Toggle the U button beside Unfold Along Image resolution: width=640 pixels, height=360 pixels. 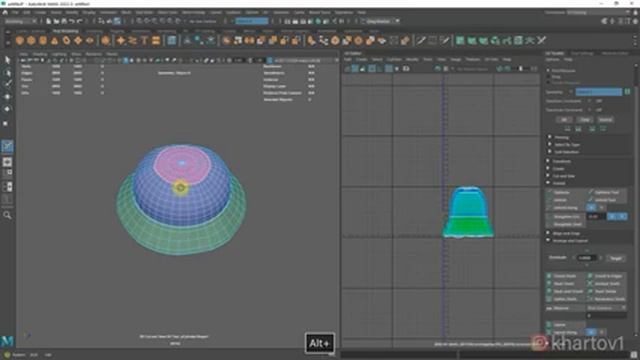(x=591, y=208)
